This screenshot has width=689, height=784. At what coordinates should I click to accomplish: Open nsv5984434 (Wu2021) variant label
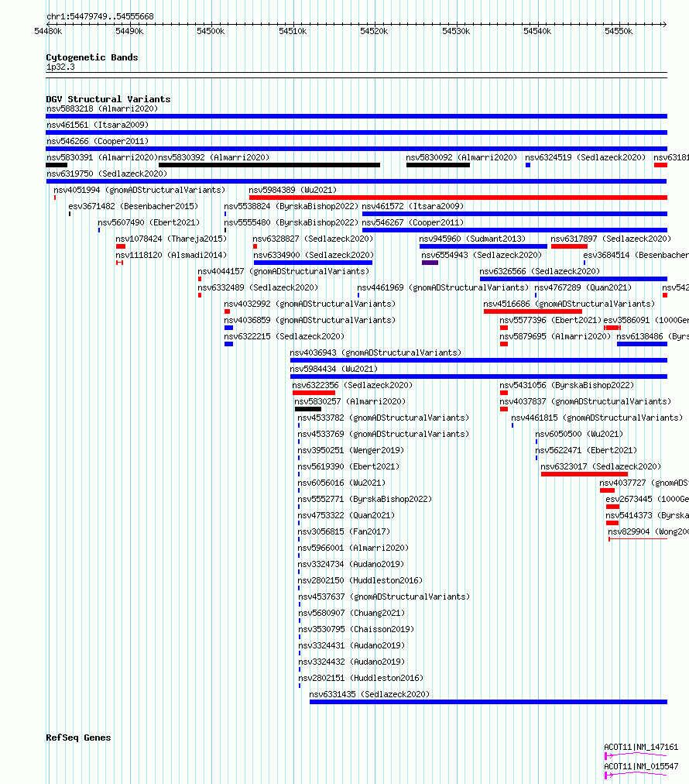pos(334,369)
